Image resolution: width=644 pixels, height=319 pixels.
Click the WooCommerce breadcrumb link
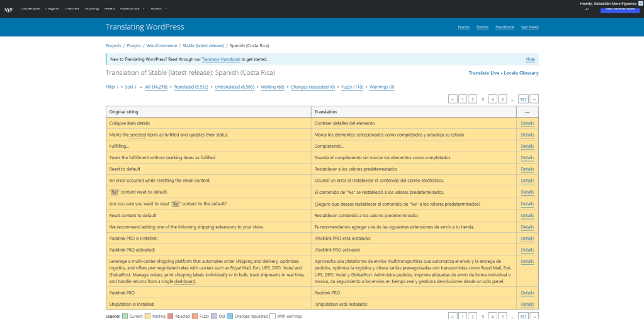pyautogui.click(x=162, y=46)
